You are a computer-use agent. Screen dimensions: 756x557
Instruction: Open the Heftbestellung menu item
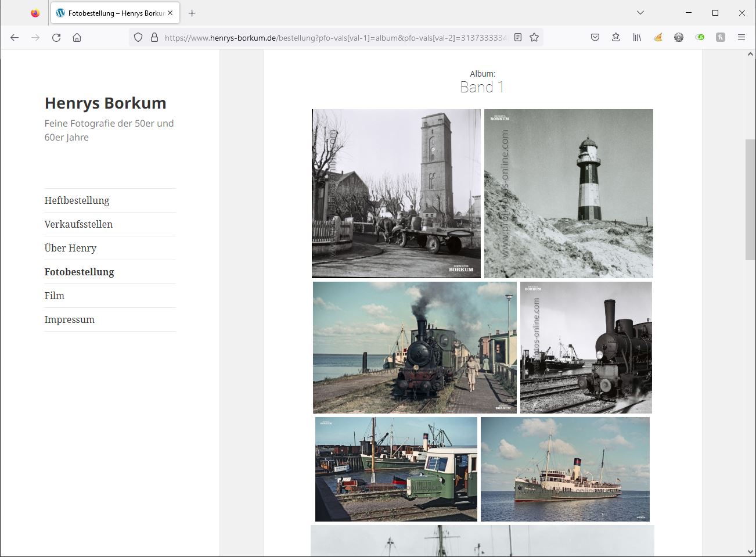click(x=77, y=200)
